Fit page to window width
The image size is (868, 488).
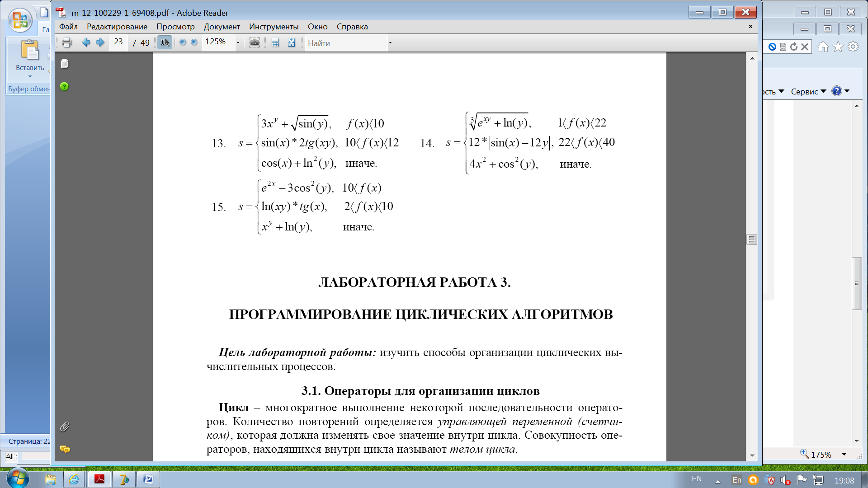coord(275,42)
